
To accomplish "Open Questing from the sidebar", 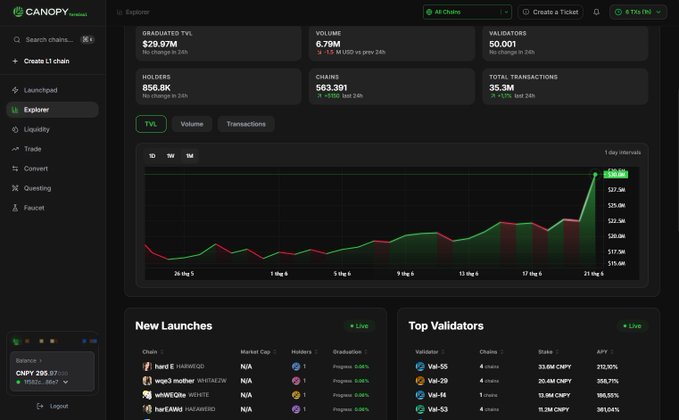I will (52, 188).
